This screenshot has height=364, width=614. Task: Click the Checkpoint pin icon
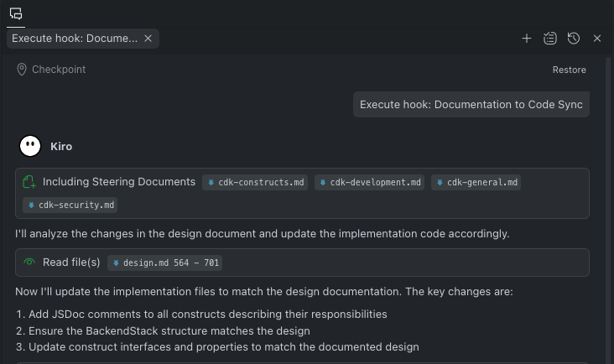[x=22, y=70]
